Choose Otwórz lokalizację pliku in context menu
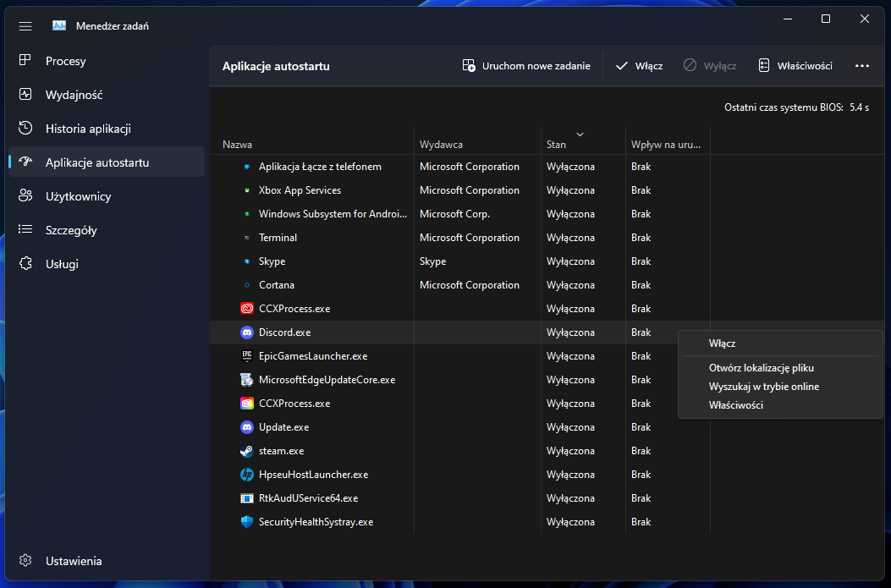The height and width of the screenshot is (588, 891). point(780,368)
